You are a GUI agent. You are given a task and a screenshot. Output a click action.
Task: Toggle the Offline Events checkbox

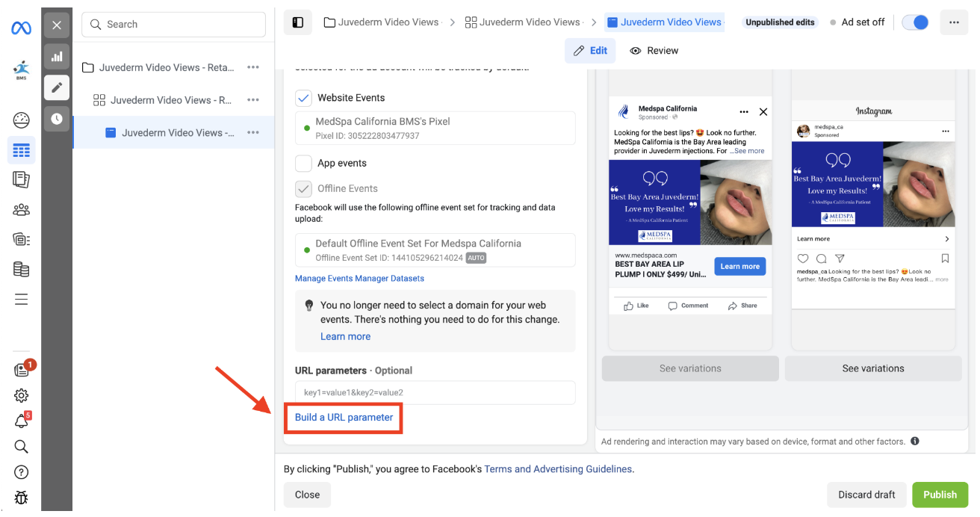click(x=303, y=188)
